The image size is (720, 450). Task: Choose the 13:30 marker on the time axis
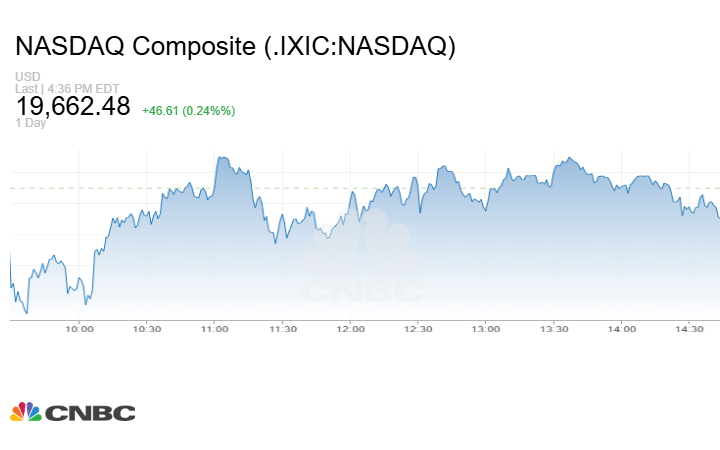click(x=554, y=329)
